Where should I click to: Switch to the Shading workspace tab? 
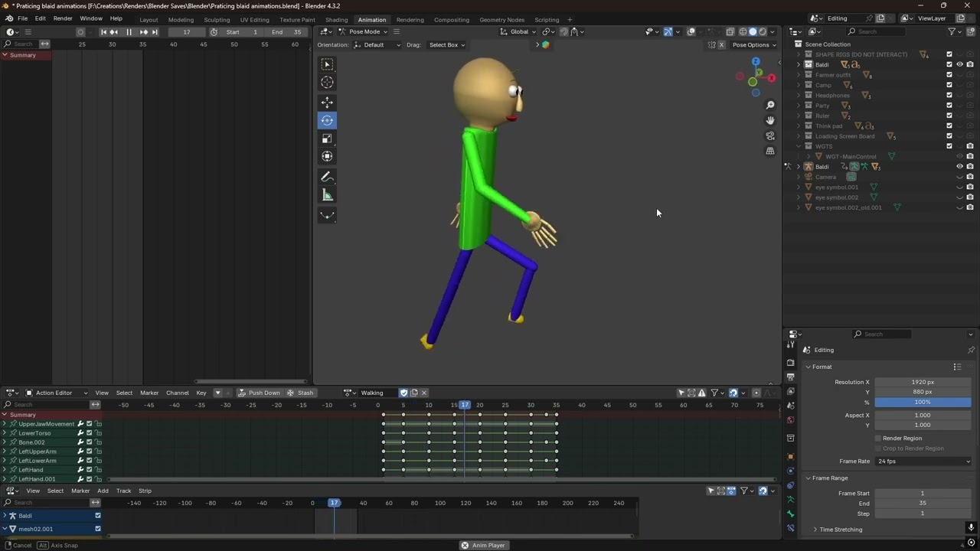pos(336,19)
